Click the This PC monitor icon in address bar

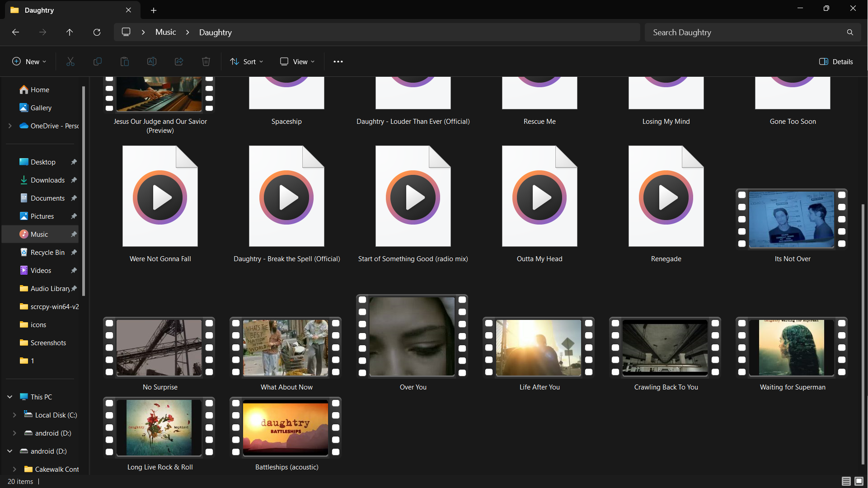point(126,32)
